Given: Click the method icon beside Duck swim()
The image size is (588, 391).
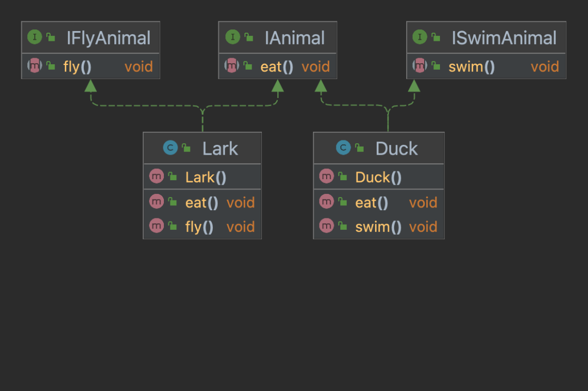Looking at the screenshot, I should pyautogui.click(x=327, y=225).
